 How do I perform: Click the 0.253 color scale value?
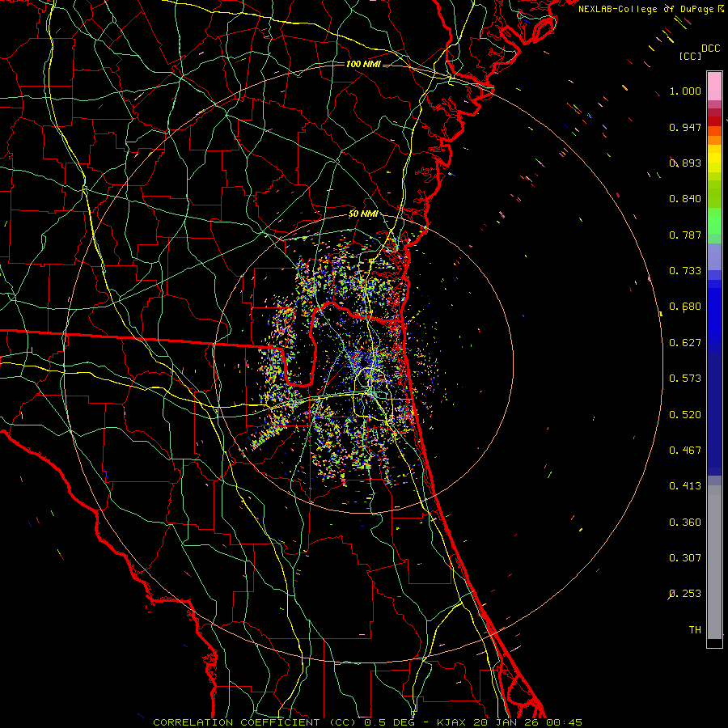[685, 594]
